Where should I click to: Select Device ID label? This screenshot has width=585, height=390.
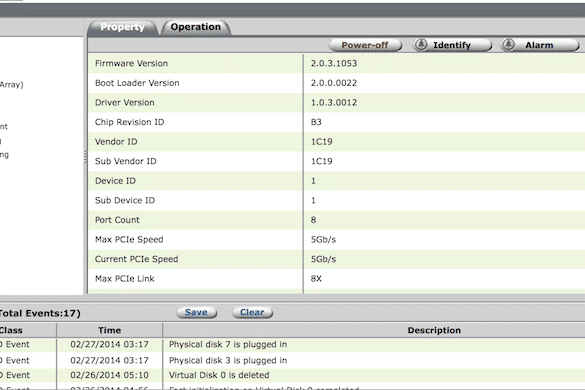(115, 181)
